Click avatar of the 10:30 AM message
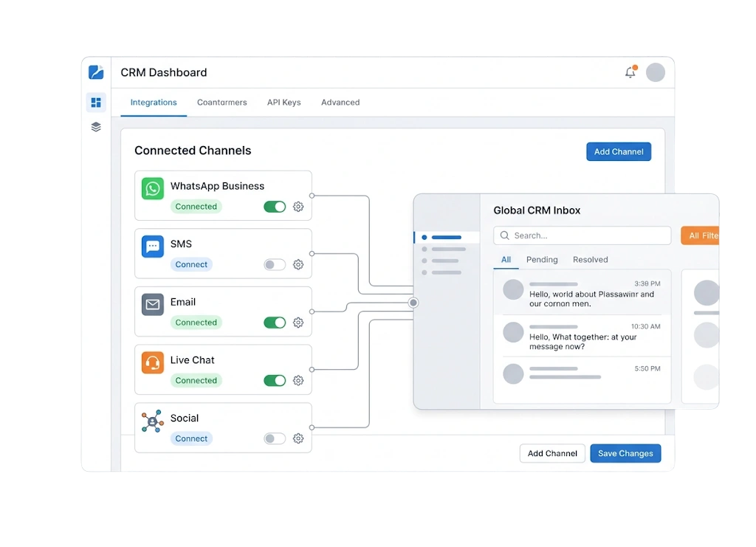 pos(513,332)
